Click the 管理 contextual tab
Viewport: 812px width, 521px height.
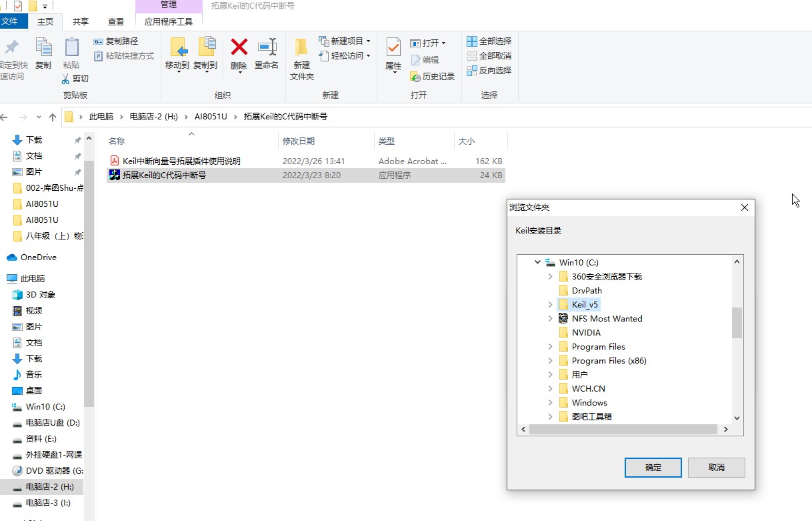(x=169, y=5)
